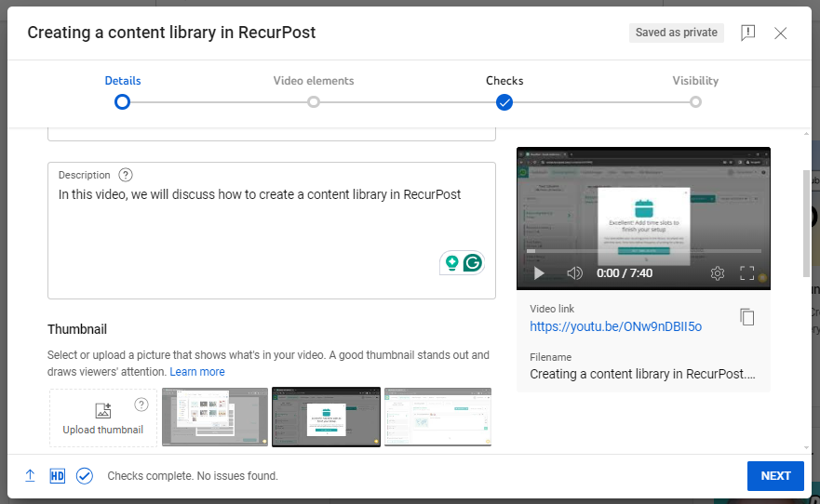This screenshot has width=820, height=504.
Task: Open the Description help question mark
Action: coord(126,175)
